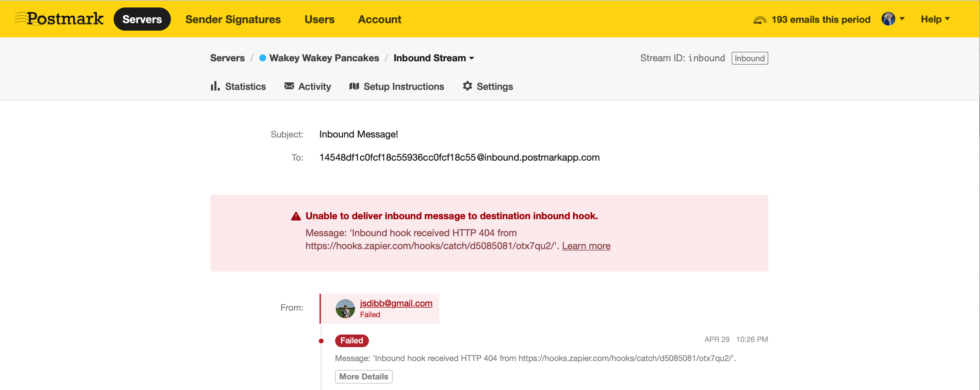Image resolution: width=980 pixels, height=390 pixels.
Task: Click the red Failed badge
Action: 352,341
